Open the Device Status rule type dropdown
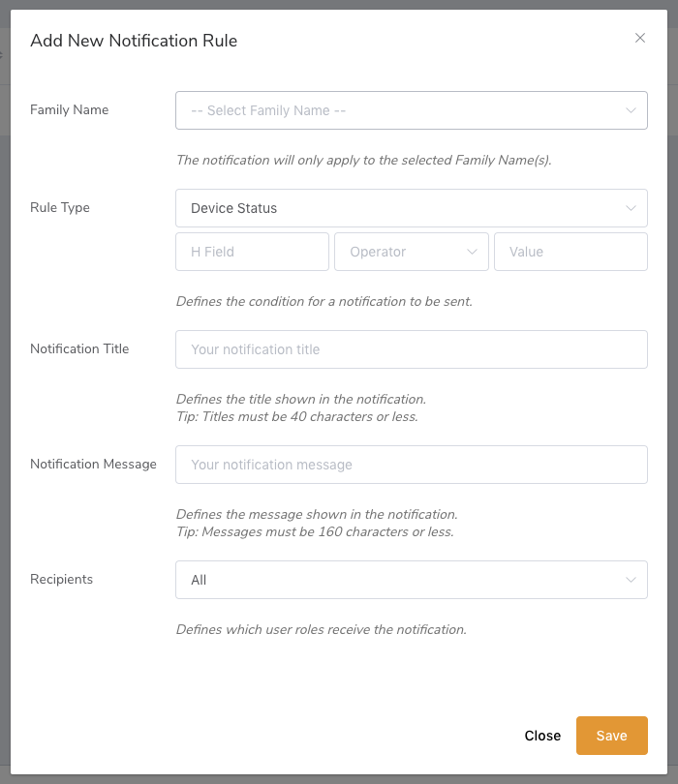678x784 pixels. point(412,208)
